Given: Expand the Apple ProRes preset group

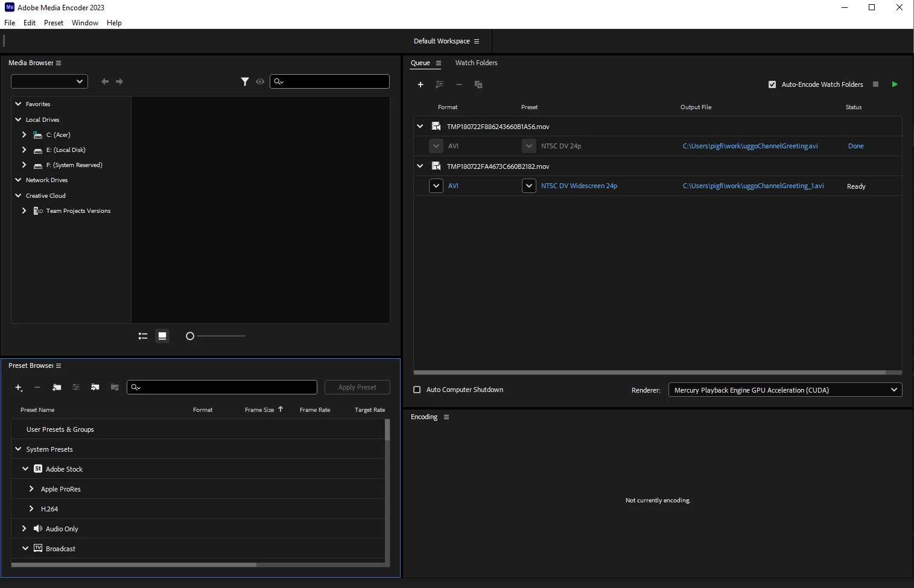Looking at the screenshot, I should click(31, 488).
